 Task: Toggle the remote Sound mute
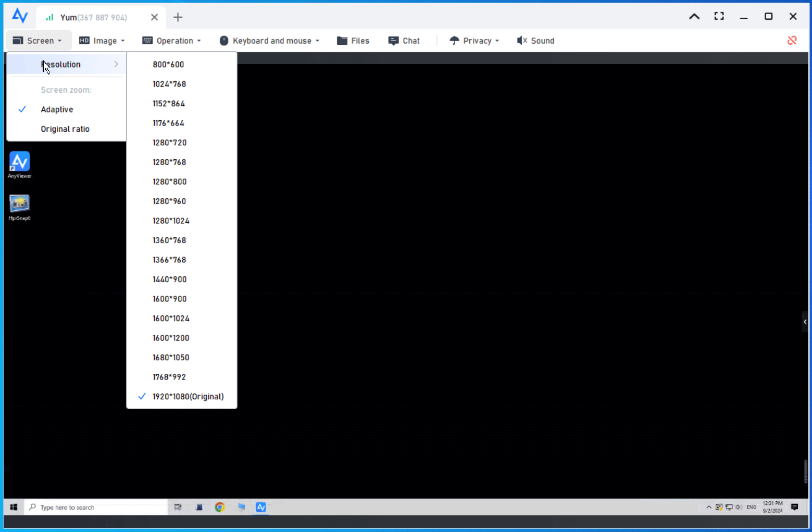click(535, 41)
